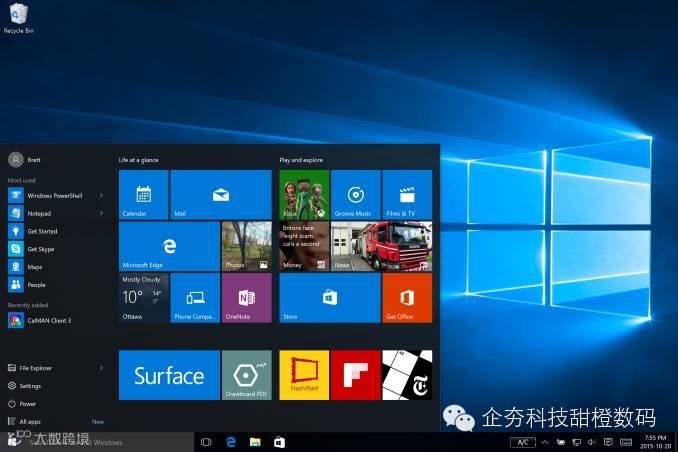Expand Notepad jump list arrow

pos(101,213)
